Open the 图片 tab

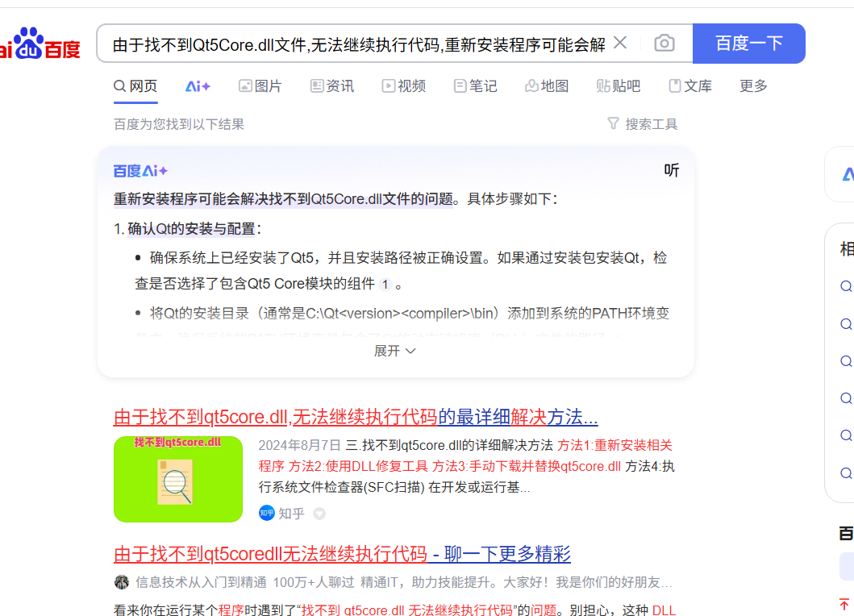(260, 86)
